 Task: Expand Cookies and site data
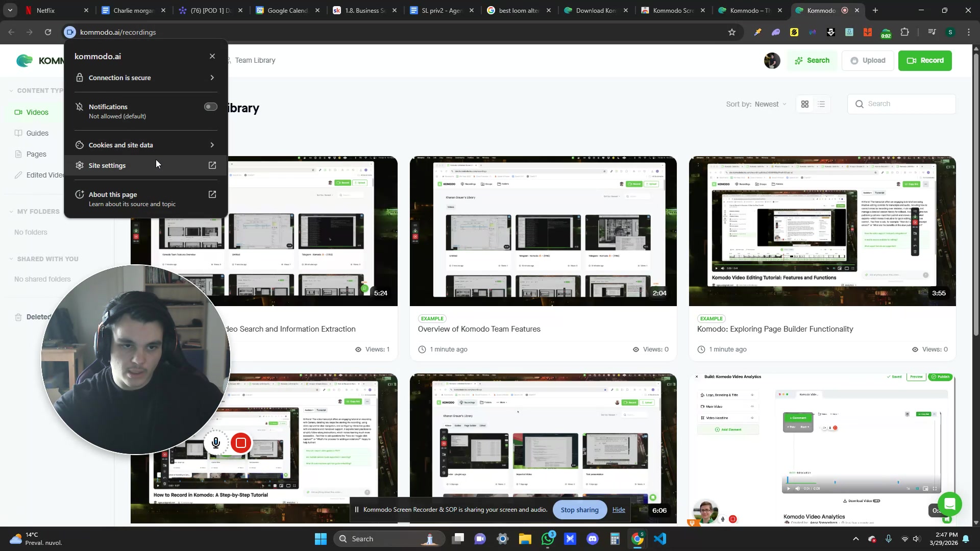click(x=145, y=145)
